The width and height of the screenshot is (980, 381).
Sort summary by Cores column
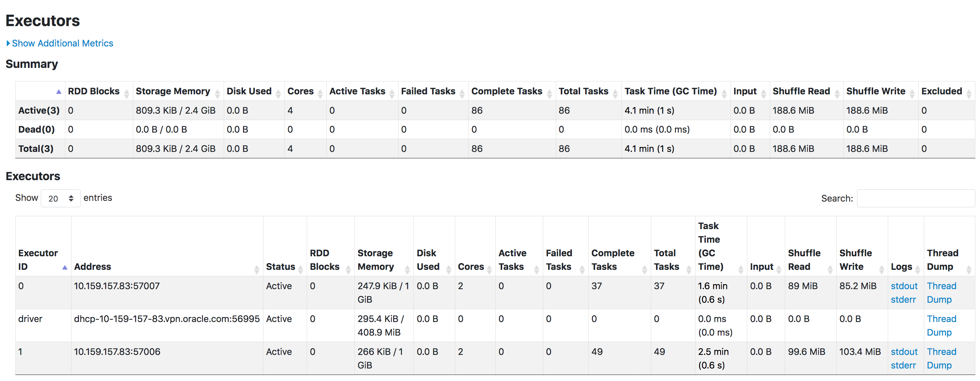coord(305,91)
